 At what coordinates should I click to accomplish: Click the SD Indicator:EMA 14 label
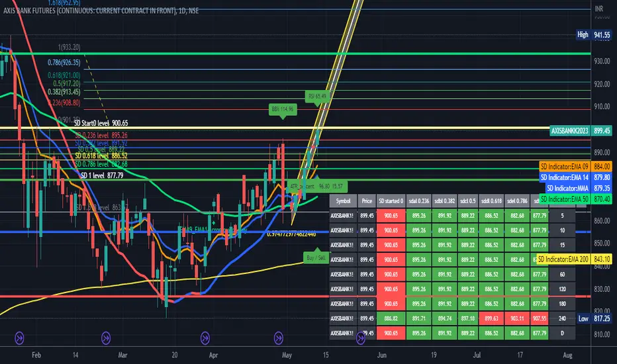coord(576,177)
